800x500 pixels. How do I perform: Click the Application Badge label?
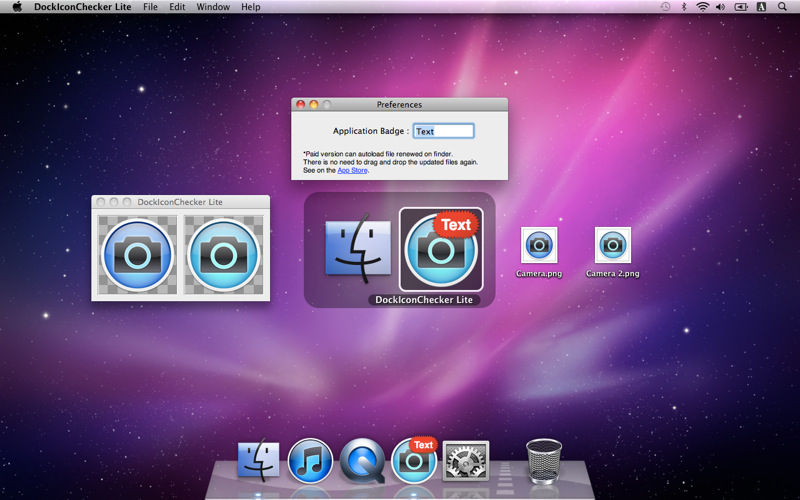371,131
